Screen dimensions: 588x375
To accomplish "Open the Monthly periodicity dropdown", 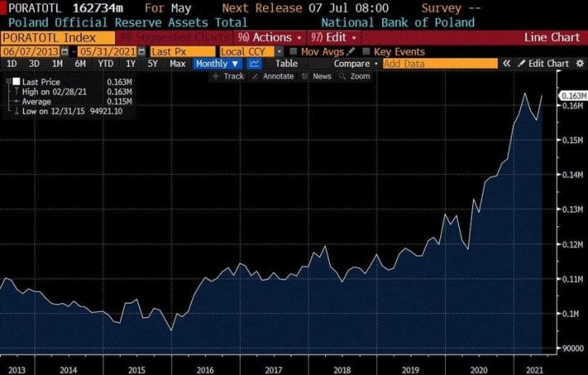I will [x=216, y=64].
